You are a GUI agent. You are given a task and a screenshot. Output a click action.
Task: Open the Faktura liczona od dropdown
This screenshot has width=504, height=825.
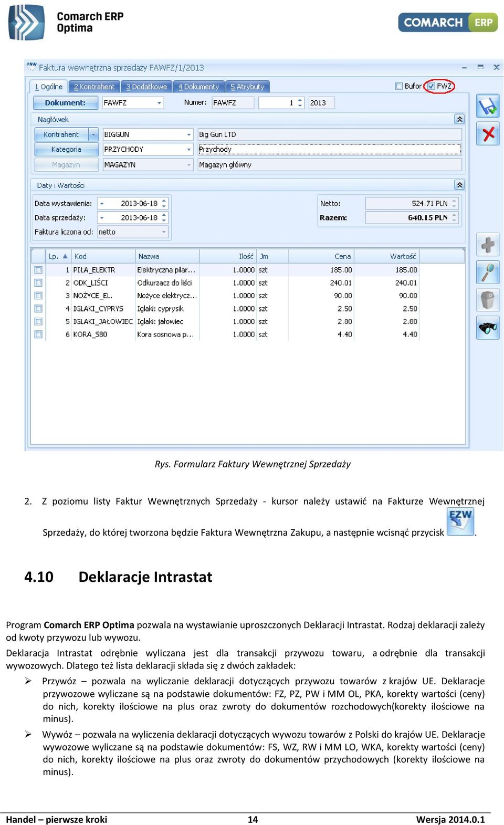[x=164, y=232]
